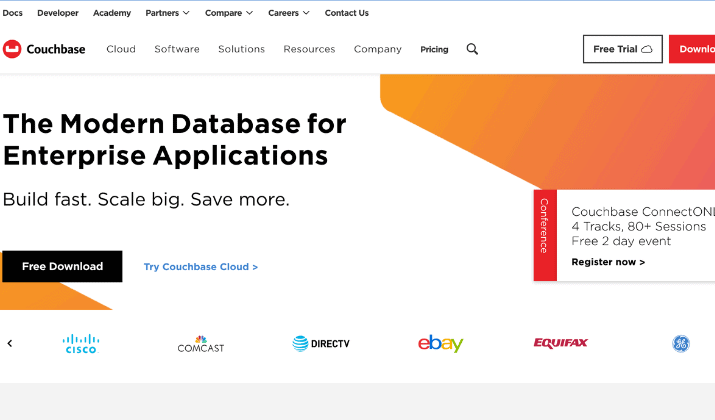The width and height of the screenshot is (715, 420).
Task: Follow the Try Couchbase Cloud link
Action: 201,267
